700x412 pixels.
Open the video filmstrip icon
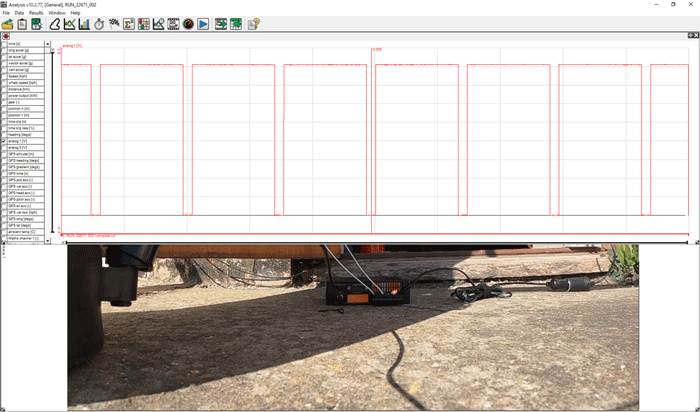click(x=174, y=24)
